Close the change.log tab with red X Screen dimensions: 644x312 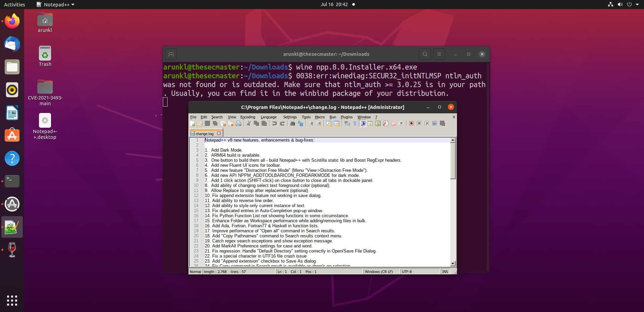click(219, 133)
